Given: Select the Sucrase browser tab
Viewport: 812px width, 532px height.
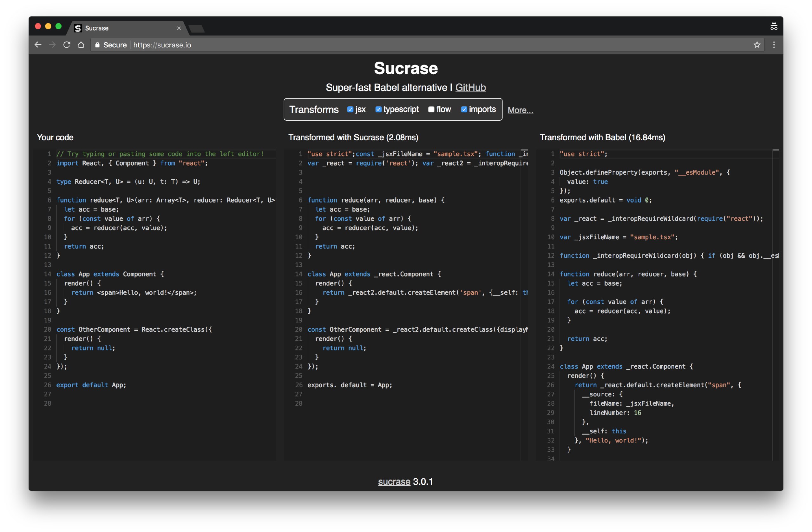Looking at the screenshot, I should pos(128,28).
